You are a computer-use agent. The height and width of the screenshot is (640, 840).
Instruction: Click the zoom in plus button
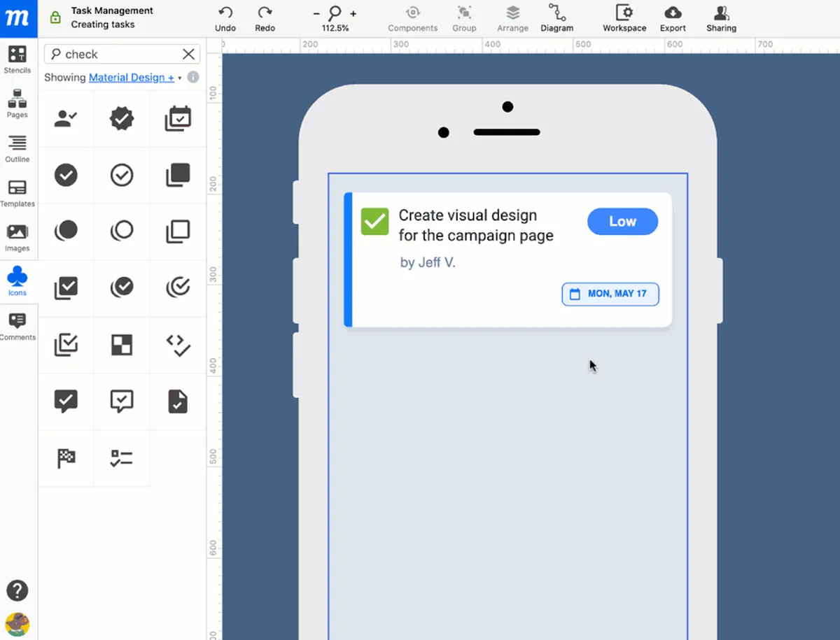click(x=353, y=13)
